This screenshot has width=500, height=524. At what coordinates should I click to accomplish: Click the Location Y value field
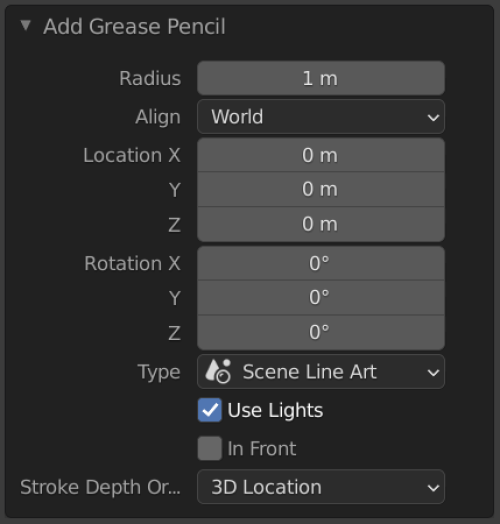(x=321, y=189)
